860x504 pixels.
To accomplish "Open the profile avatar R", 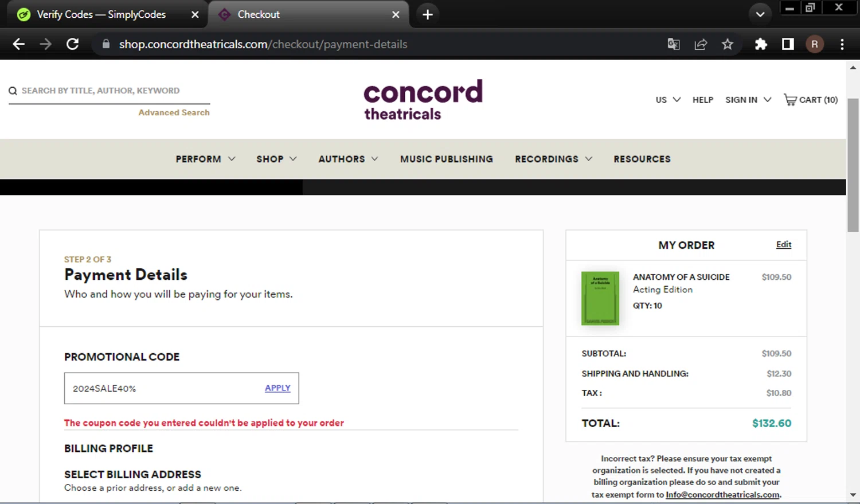I will (x=815, y=44).
